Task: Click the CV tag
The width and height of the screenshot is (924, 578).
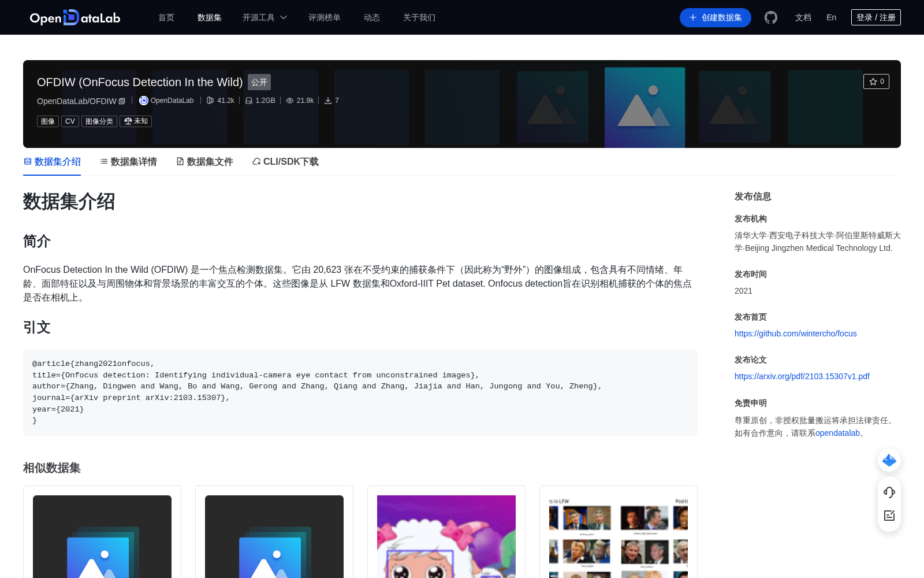Action: [70, 121]
